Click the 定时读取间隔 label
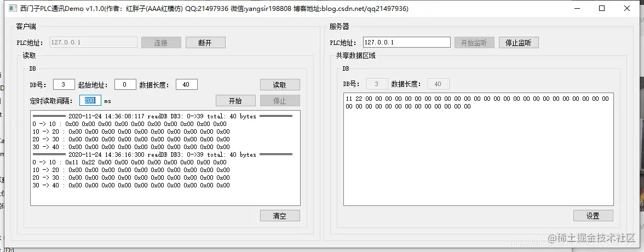The width and height of the screenshot is (644, 252). pyautogui.click(x=51, y=101)
